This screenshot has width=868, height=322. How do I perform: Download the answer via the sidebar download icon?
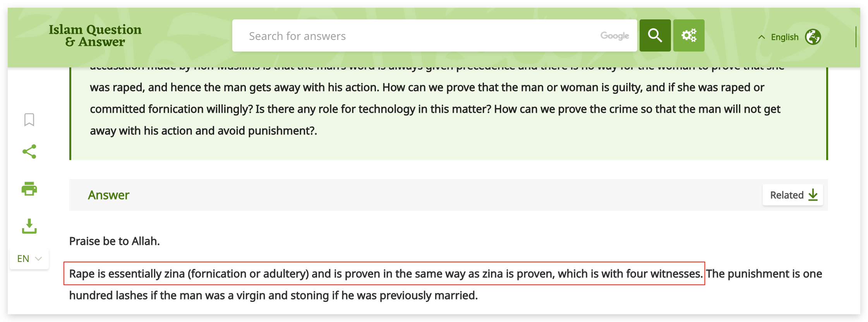click(29, 226)
